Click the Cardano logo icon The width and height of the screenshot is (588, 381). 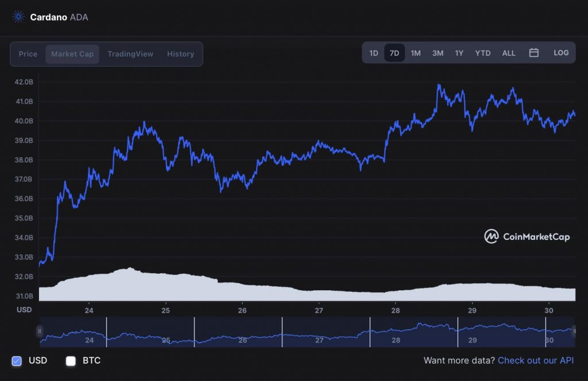click(18, 17)
